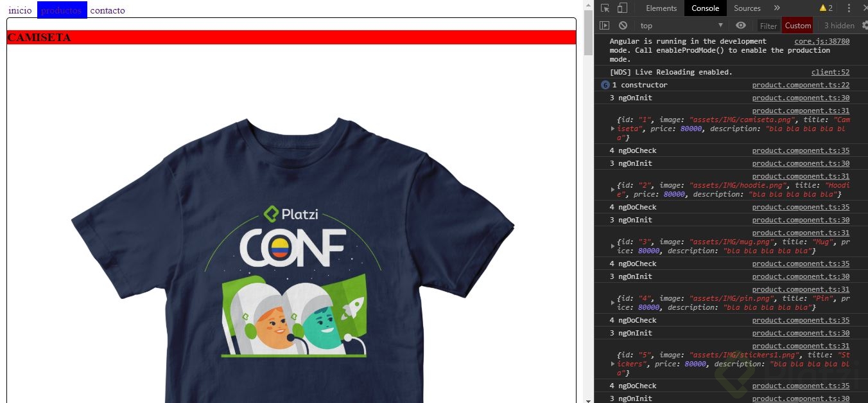Open the DevTools three-dot customize menu

(849, 8)
